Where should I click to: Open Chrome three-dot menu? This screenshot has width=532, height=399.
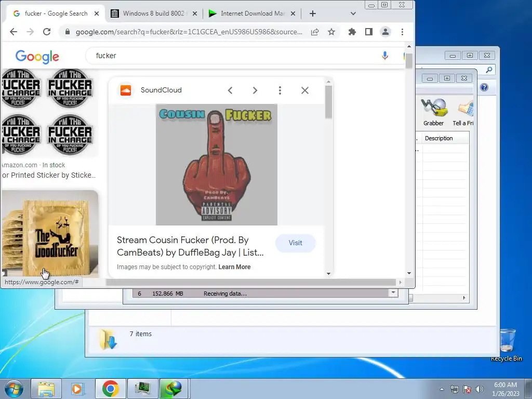click(403, 32)
